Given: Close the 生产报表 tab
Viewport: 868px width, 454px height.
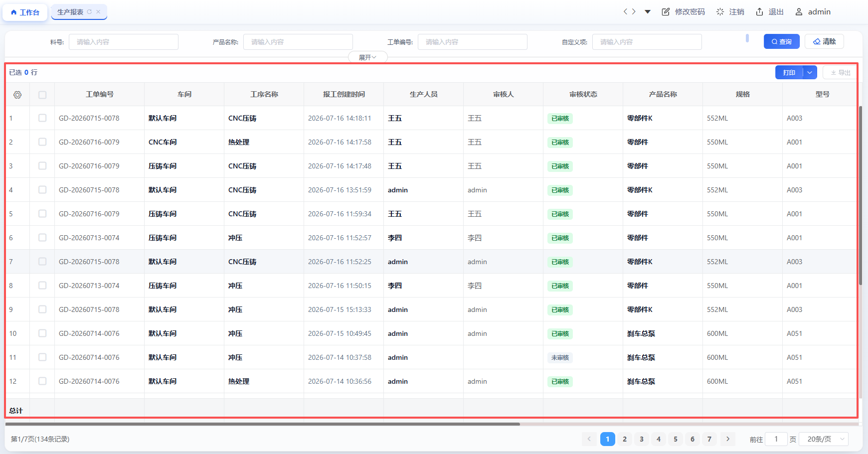Looking at the screenshot, I should coord(98,12).
